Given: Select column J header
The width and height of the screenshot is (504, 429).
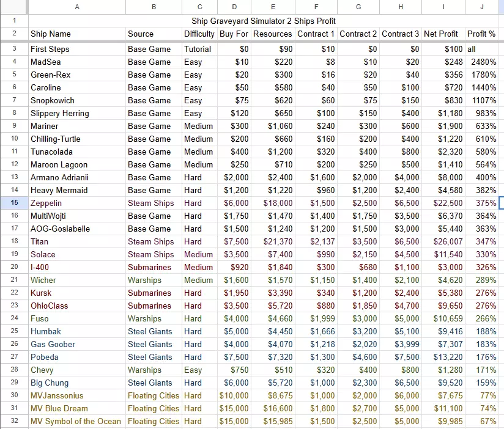Looking at the screenshot, I should [x=481, y=7].
